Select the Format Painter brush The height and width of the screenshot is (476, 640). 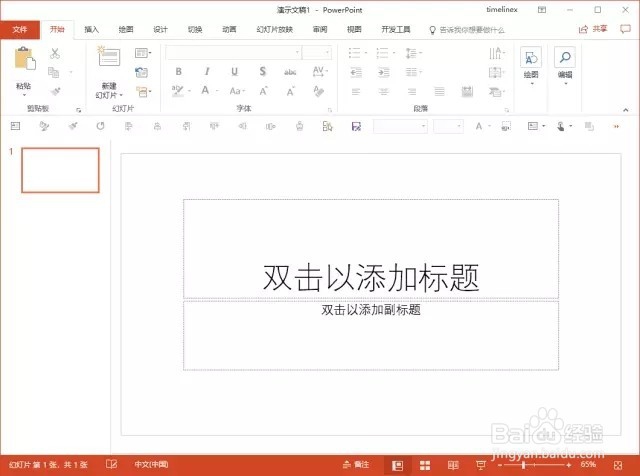tap(56, 91)
